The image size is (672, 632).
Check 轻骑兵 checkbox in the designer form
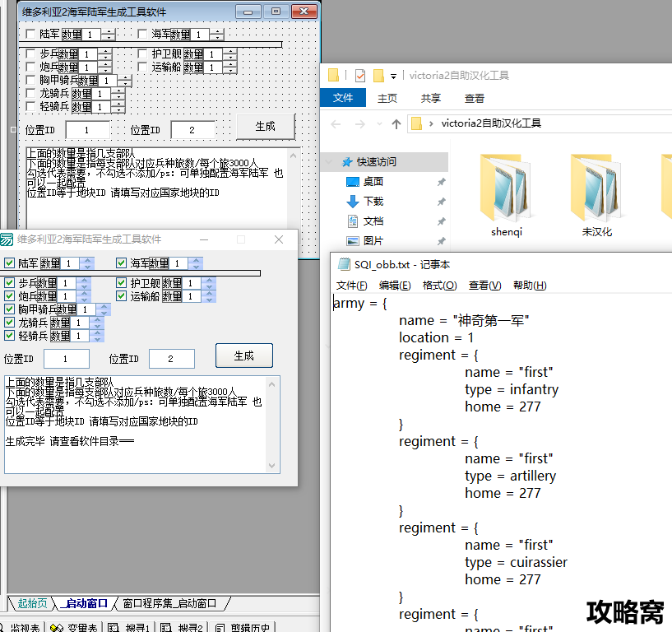pos(30,107)
